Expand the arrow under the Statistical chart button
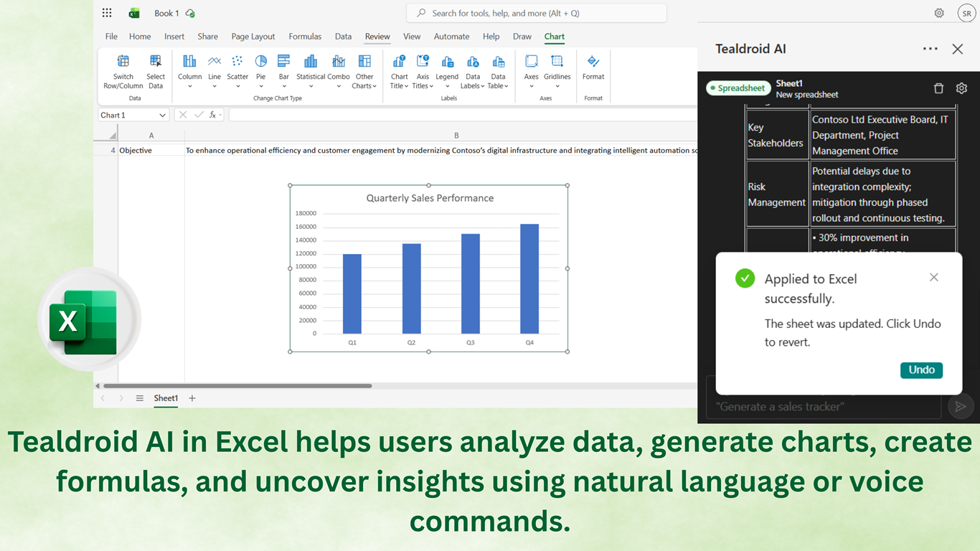980x551 pixels. (311, 87)
